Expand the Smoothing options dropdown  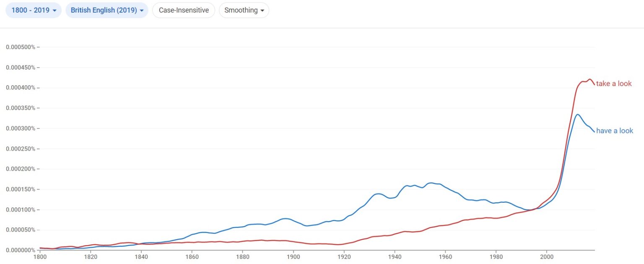click(244, 10)
